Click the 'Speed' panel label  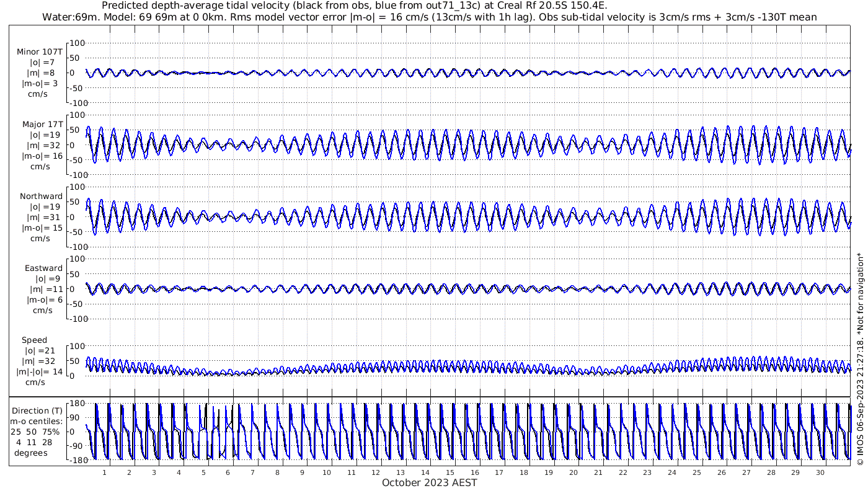tap(34, 340)
